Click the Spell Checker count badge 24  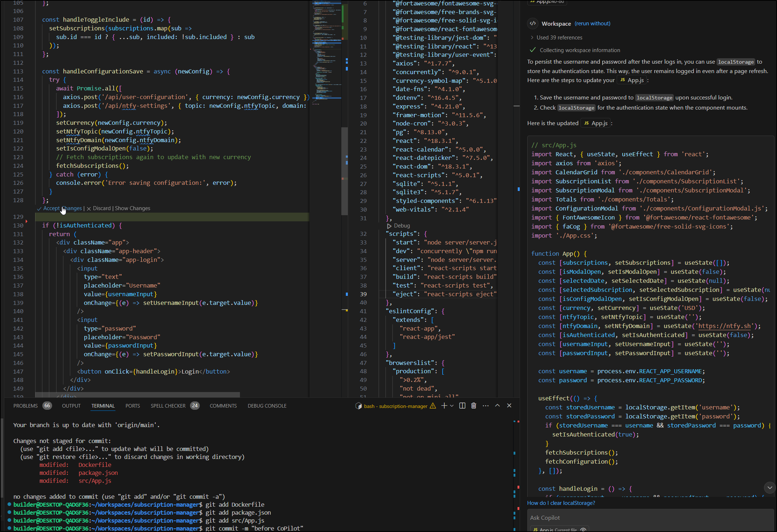(x=195, y=406)
